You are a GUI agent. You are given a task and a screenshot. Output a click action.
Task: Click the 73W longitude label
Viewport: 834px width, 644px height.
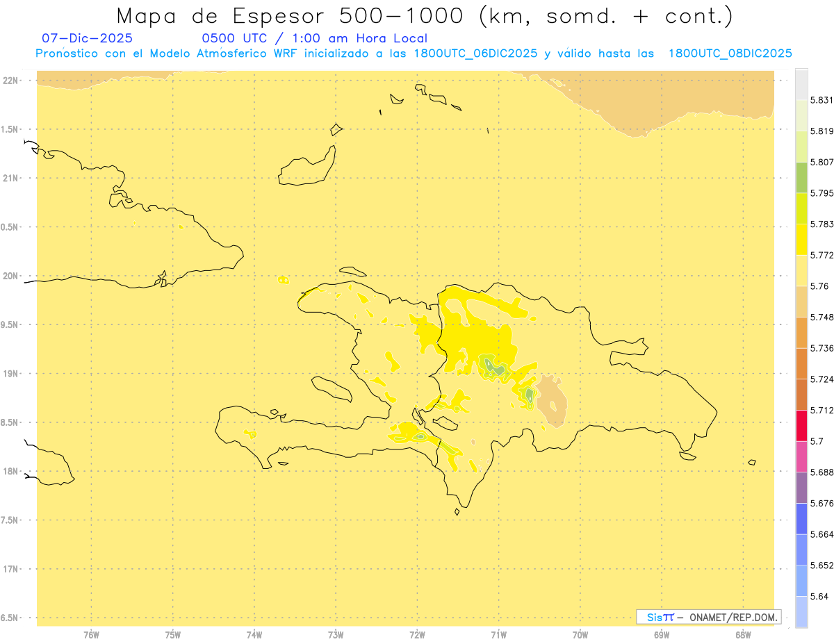click(x=336, y=635)
